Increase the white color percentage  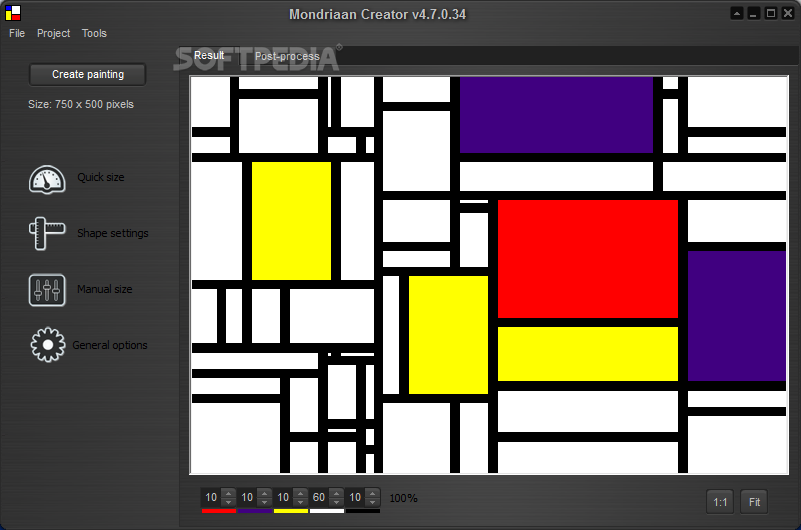[337, 493]
